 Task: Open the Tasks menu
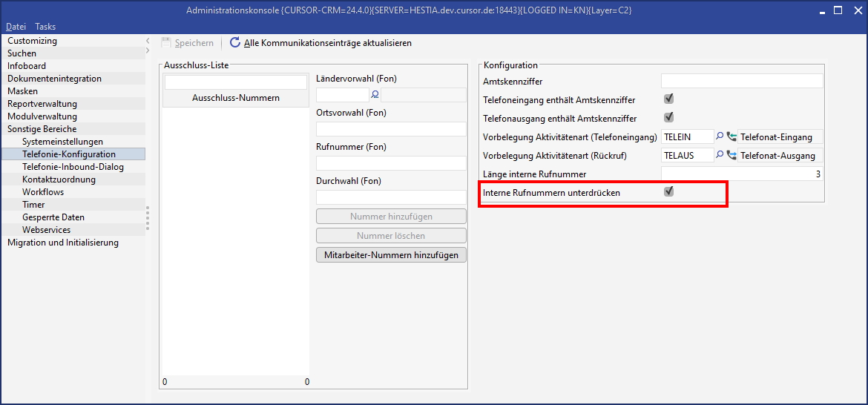point(45,27)
